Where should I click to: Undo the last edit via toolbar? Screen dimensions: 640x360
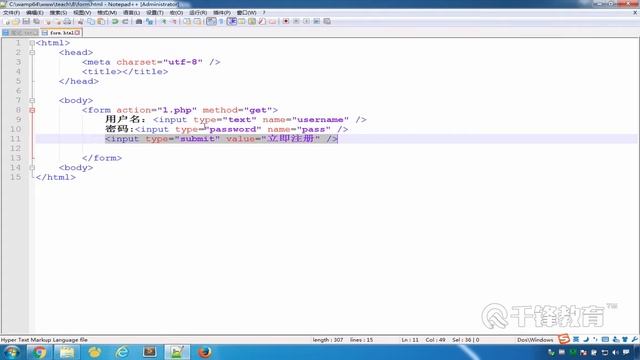pos(115,21)
